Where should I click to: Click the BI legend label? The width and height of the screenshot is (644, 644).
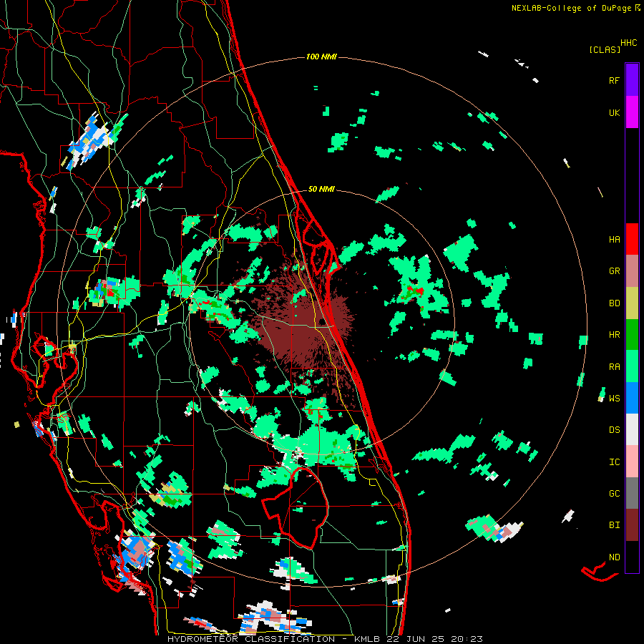[614, 525]
